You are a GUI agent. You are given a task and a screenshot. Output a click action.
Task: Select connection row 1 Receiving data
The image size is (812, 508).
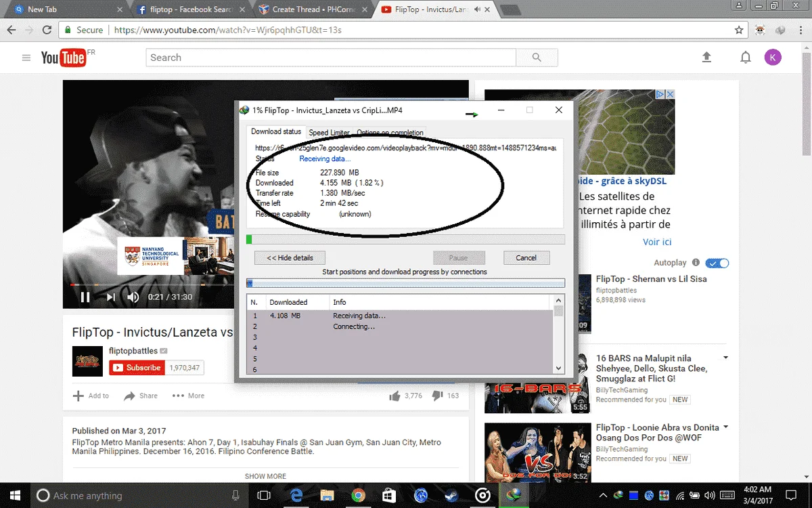pos(401,316)
